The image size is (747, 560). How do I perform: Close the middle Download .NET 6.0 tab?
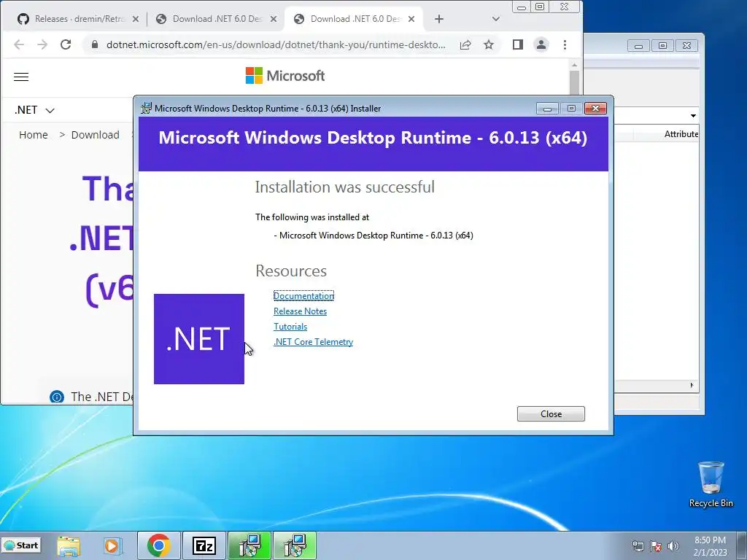[273, 19]
